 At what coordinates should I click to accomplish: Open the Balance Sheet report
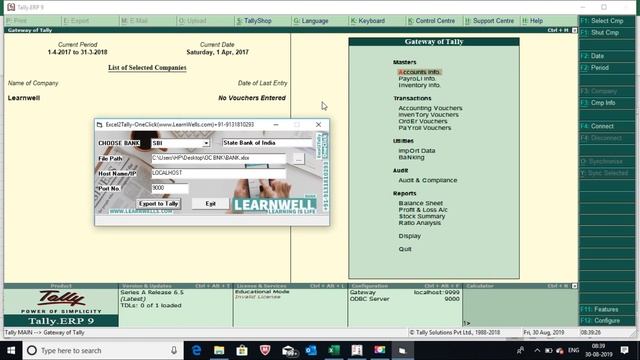coord(420,203)
